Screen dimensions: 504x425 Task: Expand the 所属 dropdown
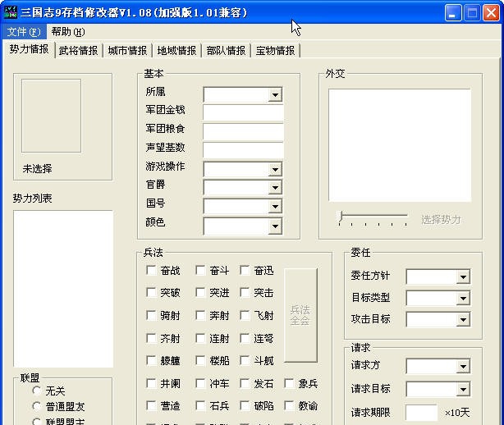tap(275, 95)
